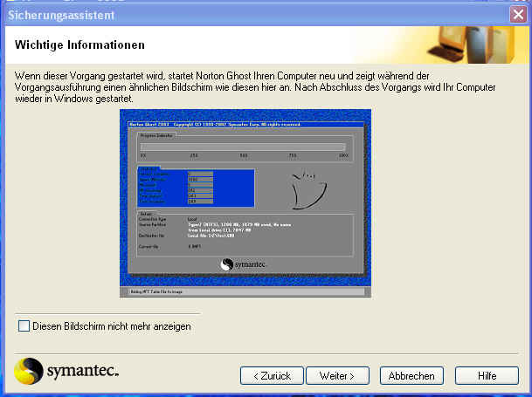Close the Sicherungsassistent window
Screen dimensions: 532x397
(518, 15)
